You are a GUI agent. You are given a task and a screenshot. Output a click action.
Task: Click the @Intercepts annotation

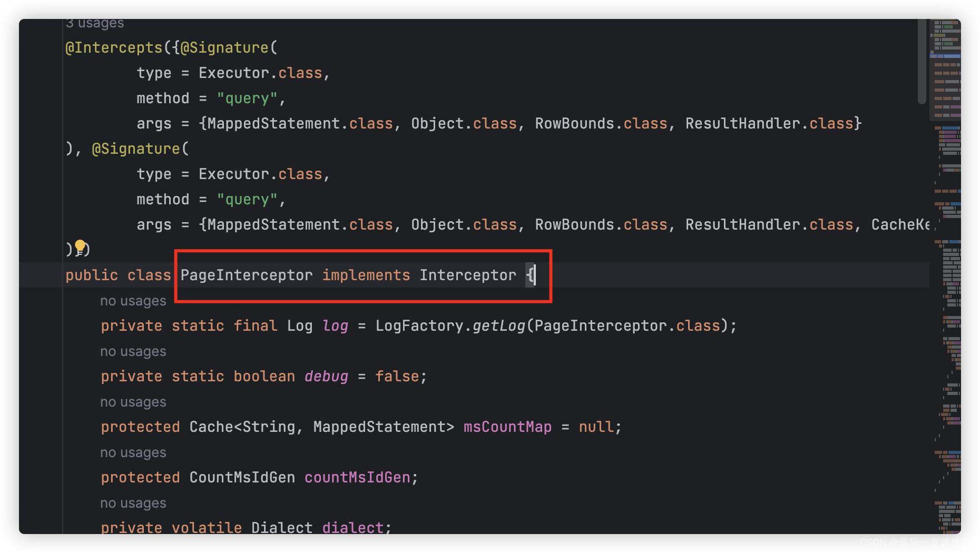(x=114, y=47)
